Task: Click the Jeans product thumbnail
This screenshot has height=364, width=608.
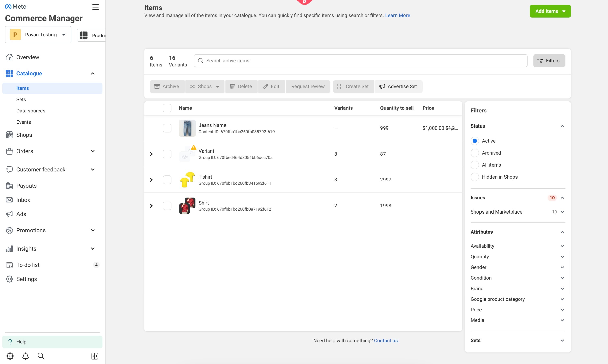Action: point(187,128)
